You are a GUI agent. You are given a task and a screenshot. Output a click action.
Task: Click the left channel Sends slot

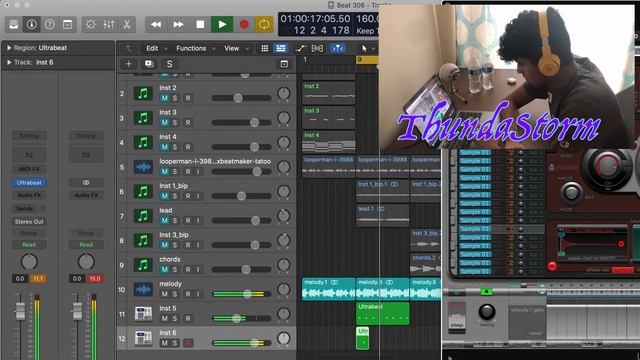coord(24,209)
